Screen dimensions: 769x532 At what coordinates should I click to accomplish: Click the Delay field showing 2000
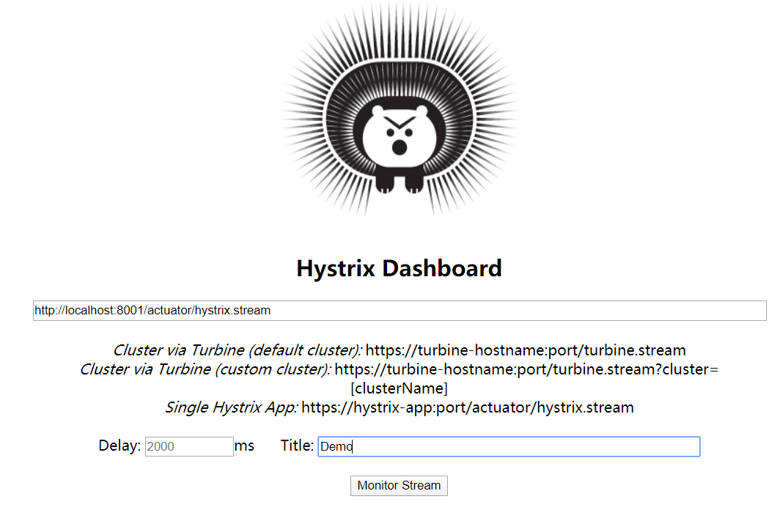coord(189,446)
